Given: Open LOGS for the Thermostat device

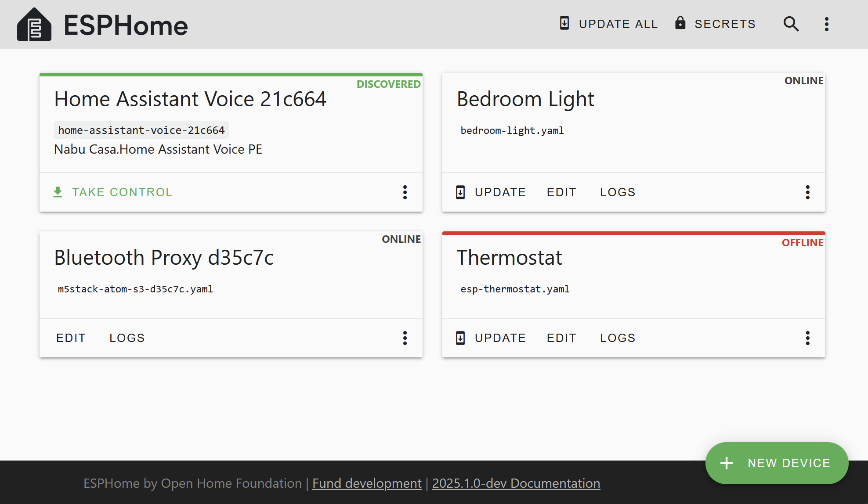Looking at the screenshot, I should click(x=617, y=337).
